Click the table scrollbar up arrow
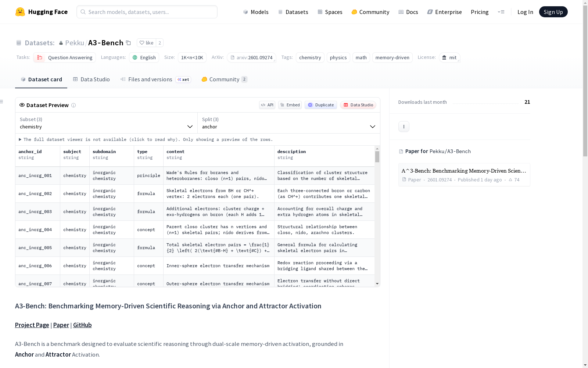Screen dimensions: 588x368 point(377,149)
